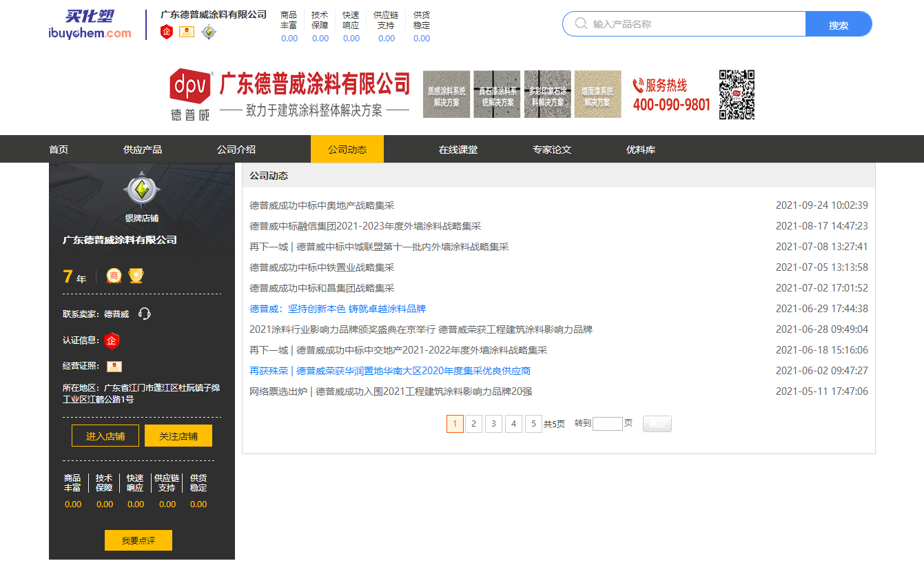Go to page 2 of news list
This screenshot has width=924, height=561.
click(473, 424)
